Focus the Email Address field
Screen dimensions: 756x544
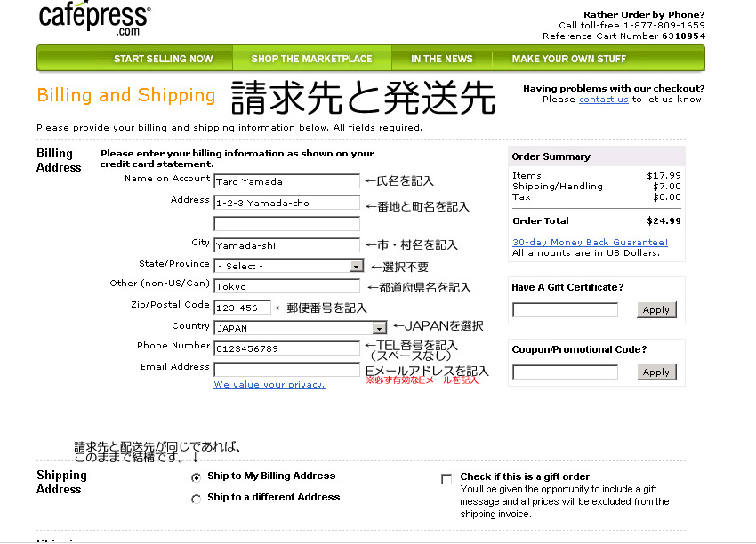click(x=287, y=370)
